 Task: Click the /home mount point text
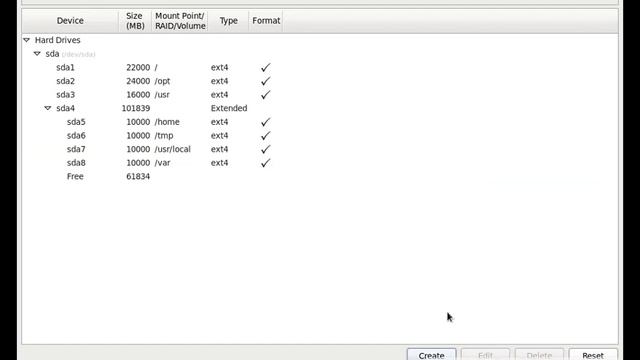[x=167, y=122]
